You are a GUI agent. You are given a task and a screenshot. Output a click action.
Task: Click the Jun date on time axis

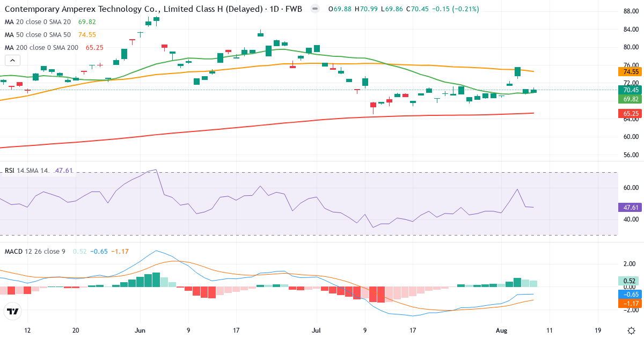pos(141,330)
